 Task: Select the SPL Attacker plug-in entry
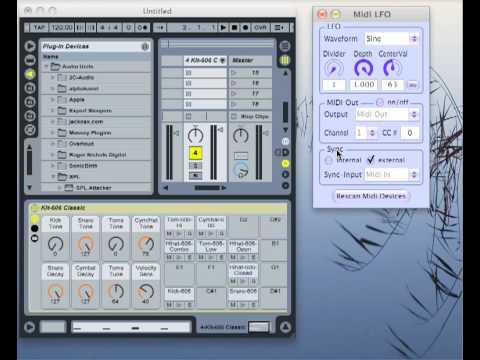(x=97, y=188)
